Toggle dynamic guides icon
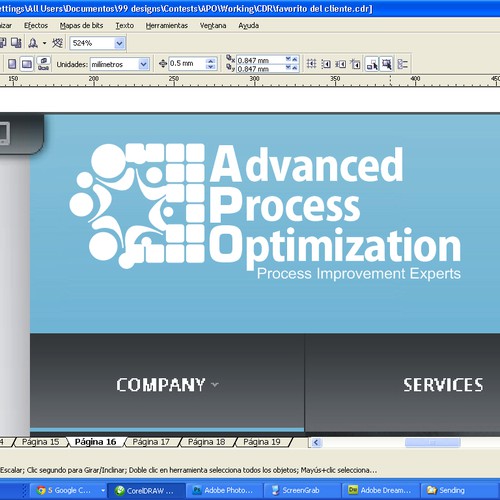 click(x=355, y=64)
